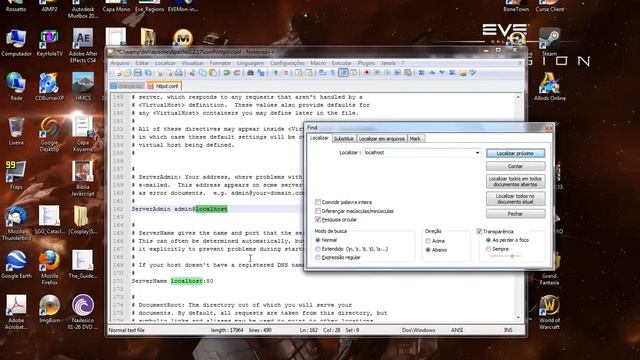
Task: Select Expressão regular radio button
Action: pos(318,258)
